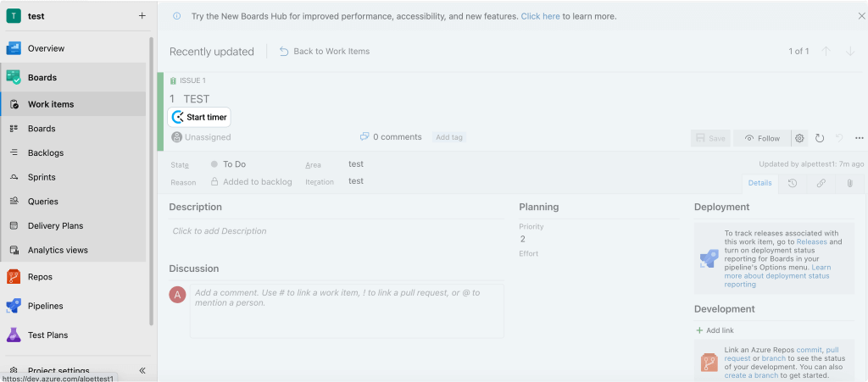The image size is (868, 382).
Task: Click the create a branch link
Action: tap(751, 375)
